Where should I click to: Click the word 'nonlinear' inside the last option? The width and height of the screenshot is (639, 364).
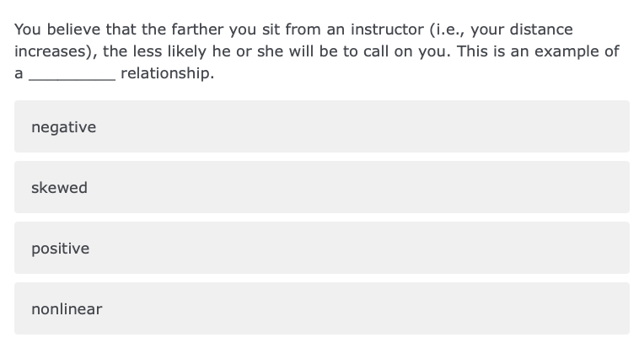point(67,309)
